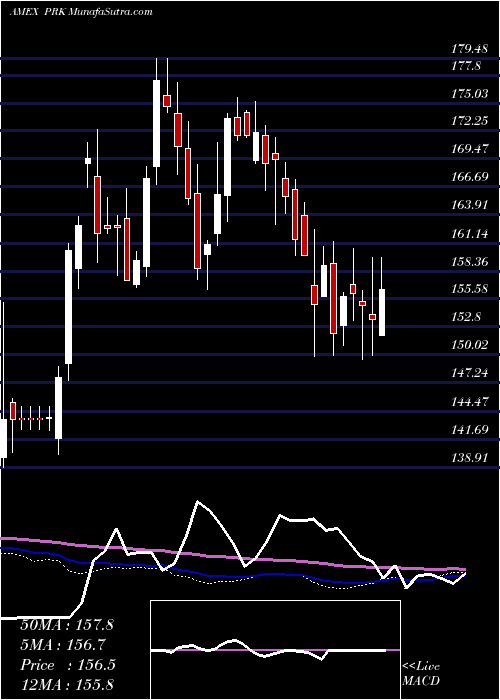500x700 pixels.
Task: Click the tallest white candlestick near 179.48
Action: click(x=156, y=124)
